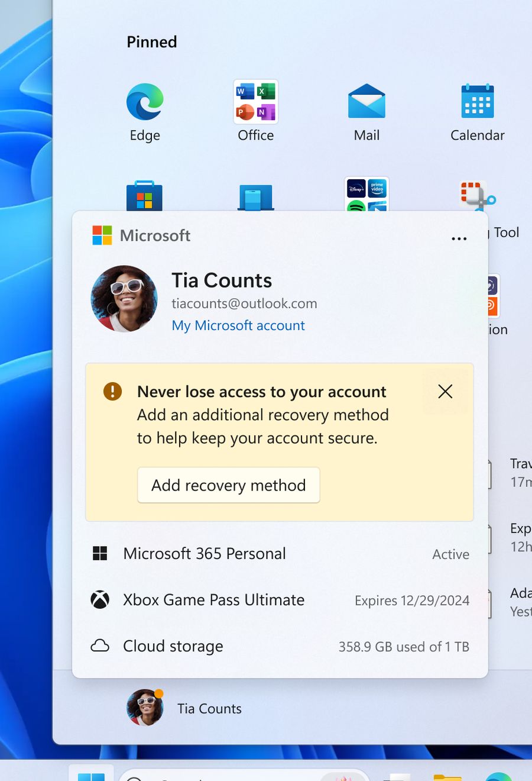The image size is (532, 781).
Task: Click the orange warning exclamation icon
Action: coord(112,391)
